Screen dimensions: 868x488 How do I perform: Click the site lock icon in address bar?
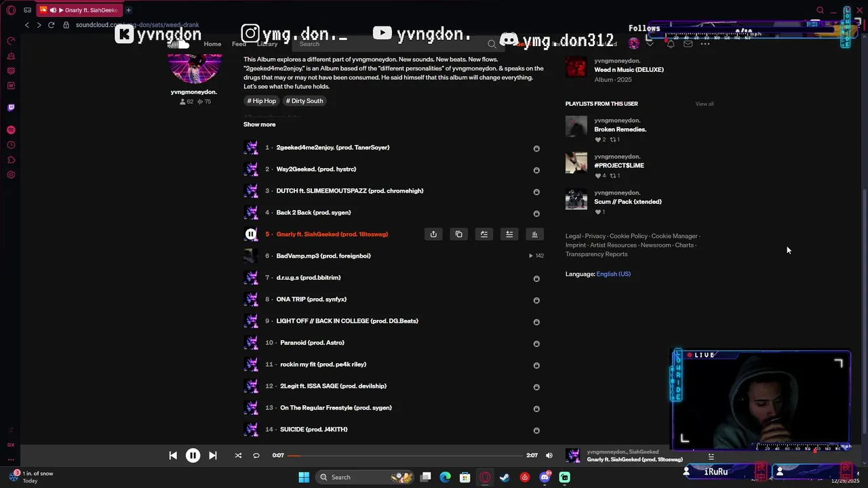click(x=66, y=25)
